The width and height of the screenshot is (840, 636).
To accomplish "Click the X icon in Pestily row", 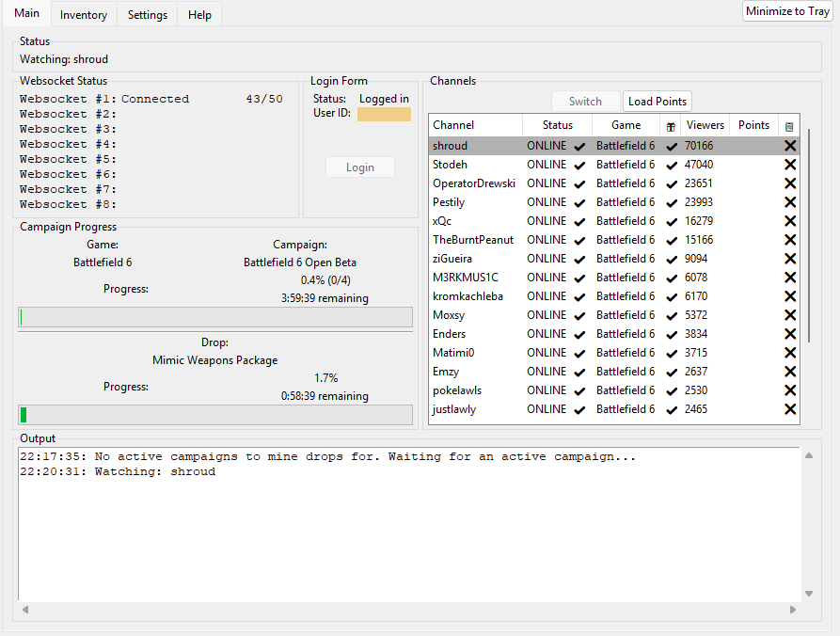I will (789, 202).
